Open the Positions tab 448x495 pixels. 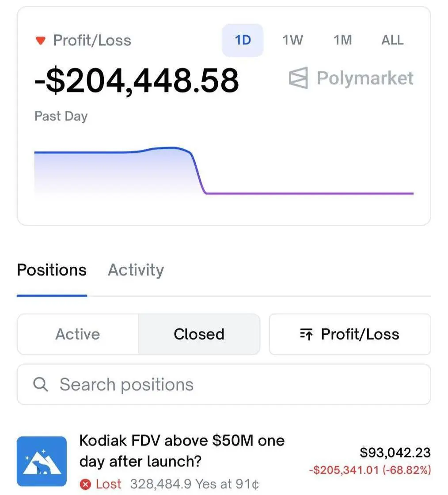pos(52,270)
